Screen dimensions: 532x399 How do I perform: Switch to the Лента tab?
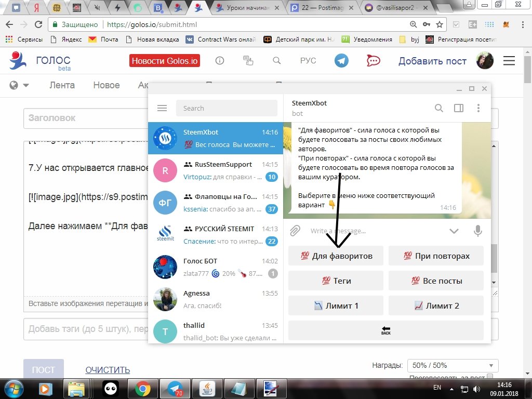(x=62, y=85)
